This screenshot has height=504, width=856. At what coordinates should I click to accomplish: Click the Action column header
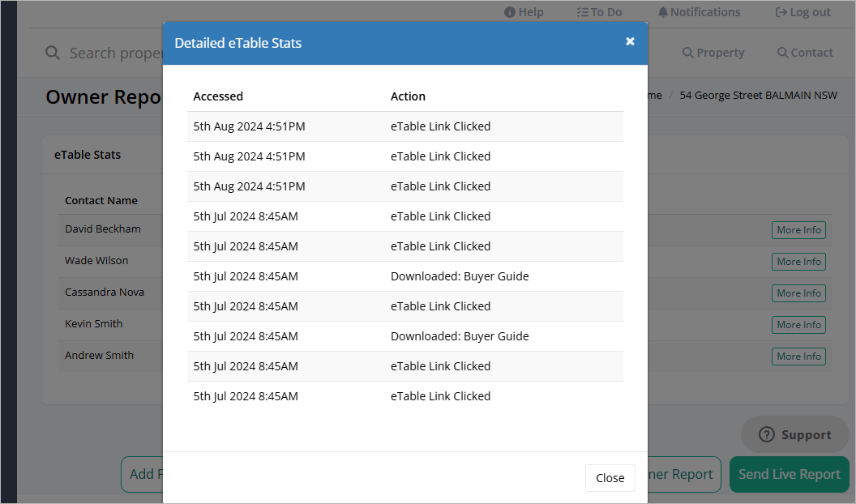click(x=408, y=96)
